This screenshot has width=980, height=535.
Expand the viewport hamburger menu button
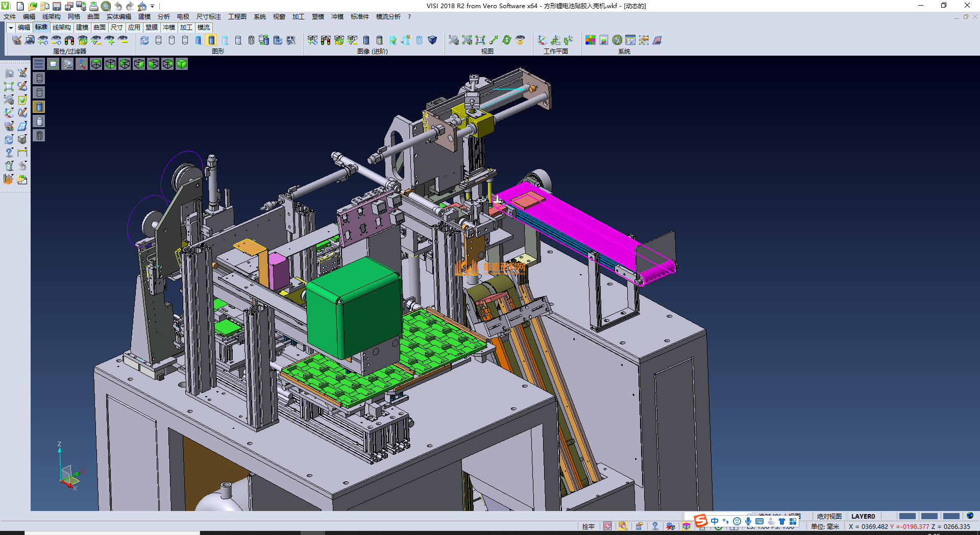pos(39,64)
